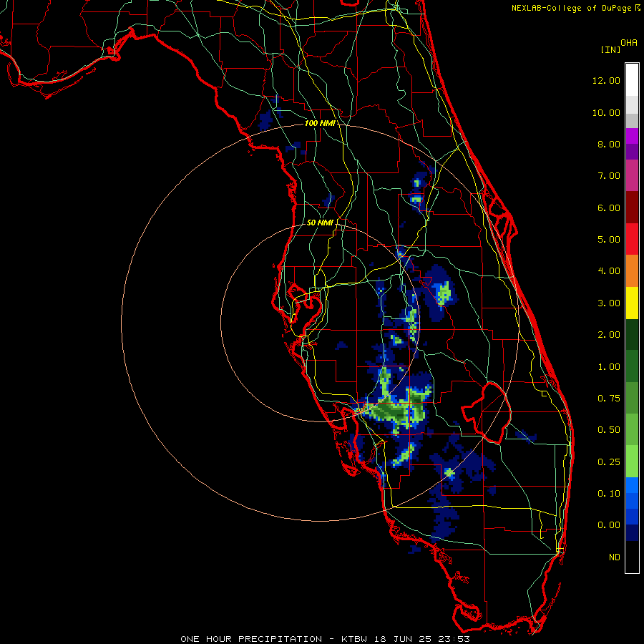This screenshot has height=644, width=644.
Task: Click the 10.00 legend value
Action: (606, 112)
